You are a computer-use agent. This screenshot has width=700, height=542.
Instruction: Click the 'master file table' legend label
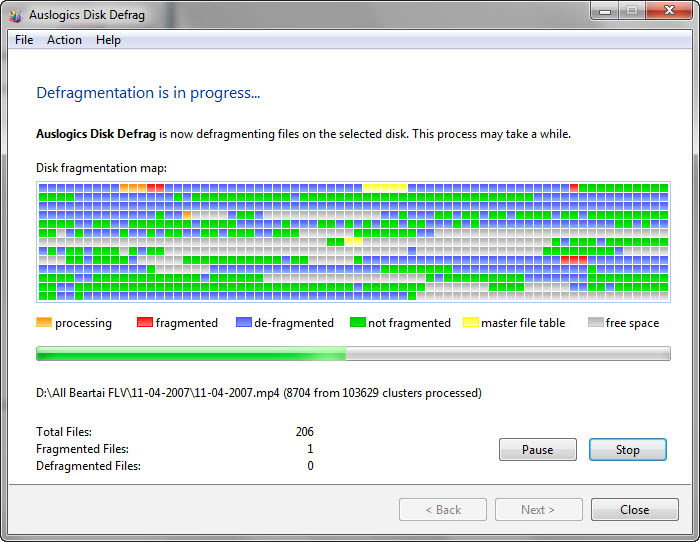tap(523, 323)
